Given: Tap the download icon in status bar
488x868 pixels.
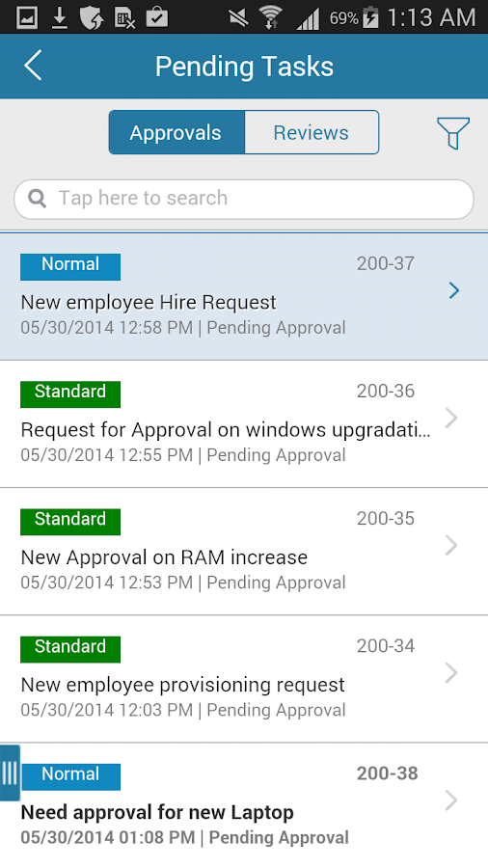Looking at the screenshot, I should coord(59,18).
